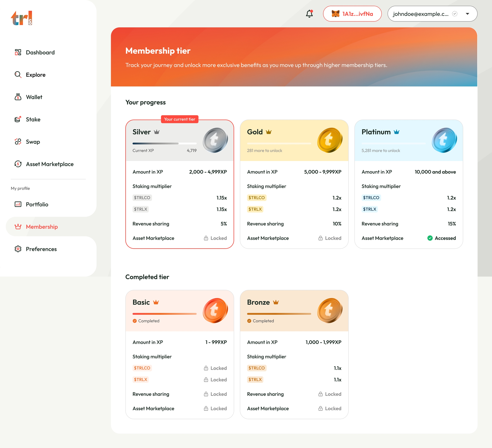This screenshot has width=492, height=448.
Task: Click the crown icon next to Platinum
Action: pyautogui.click(x=396, y=132)
